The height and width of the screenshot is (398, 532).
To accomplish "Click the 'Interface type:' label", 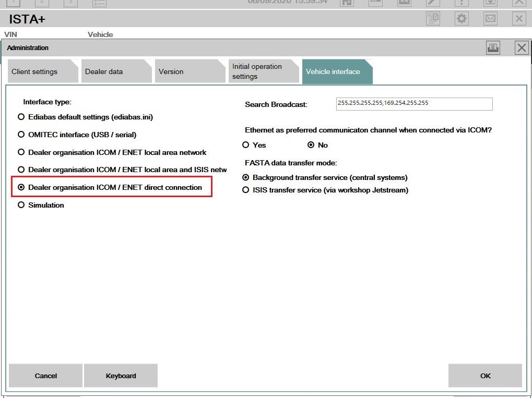I will point(47,102).
